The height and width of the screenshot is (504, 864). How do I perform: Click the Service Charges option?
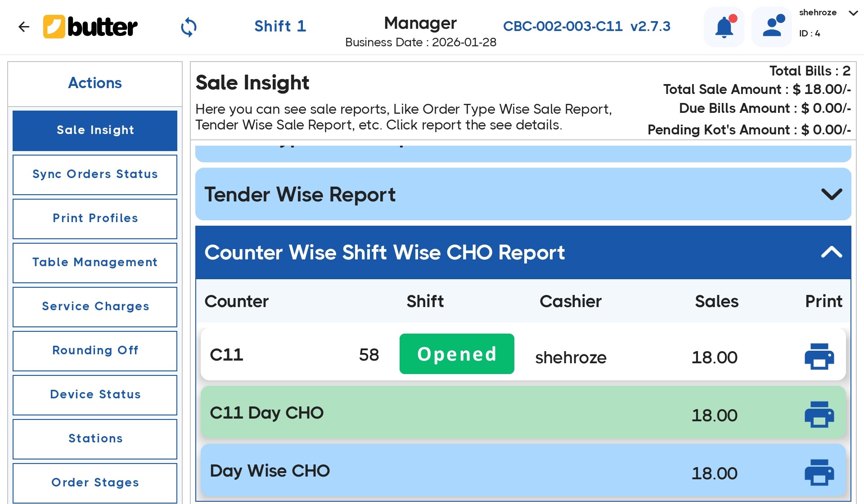click(95, 306)
